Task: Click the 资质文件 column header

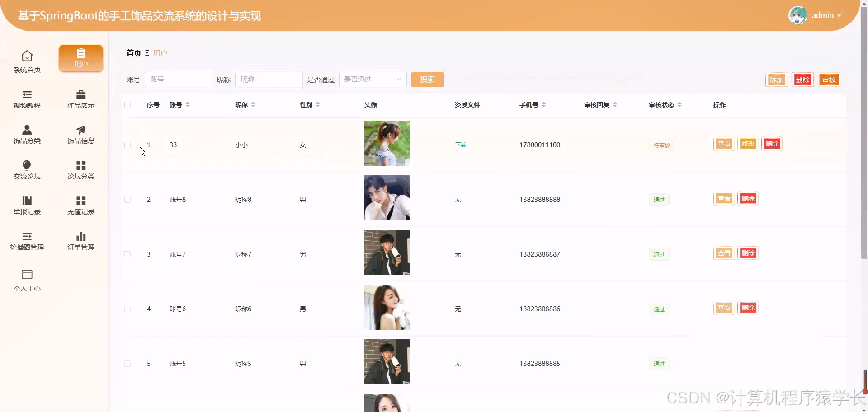Action: pos(467,105)
